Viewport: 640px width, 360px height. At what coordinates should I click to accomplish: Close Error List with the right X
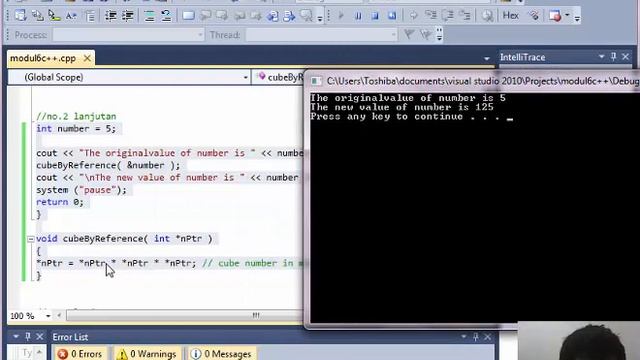click(488, 337)
